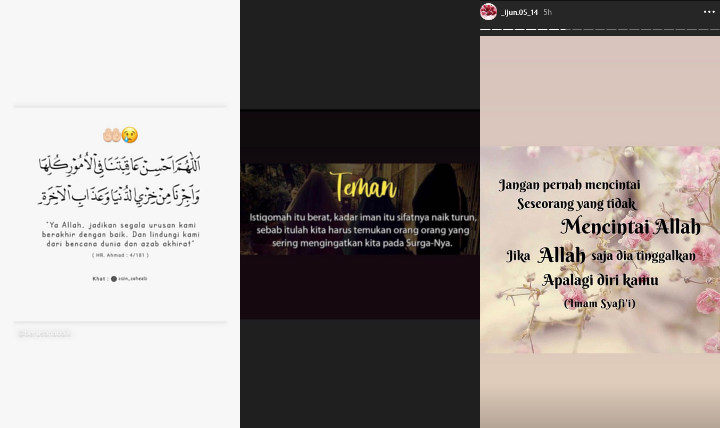Click the _ijun.05_14 username link

(x=519, y=12)
